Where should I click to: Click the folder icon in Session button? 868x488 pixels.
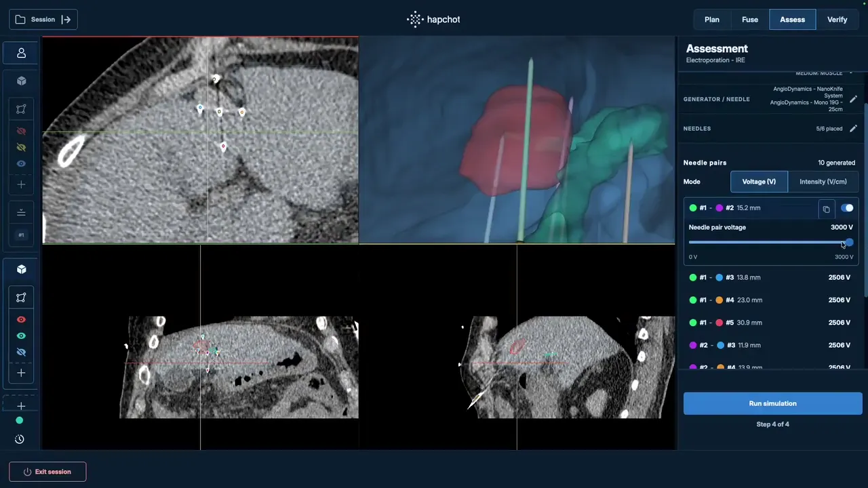click(20, 20)
